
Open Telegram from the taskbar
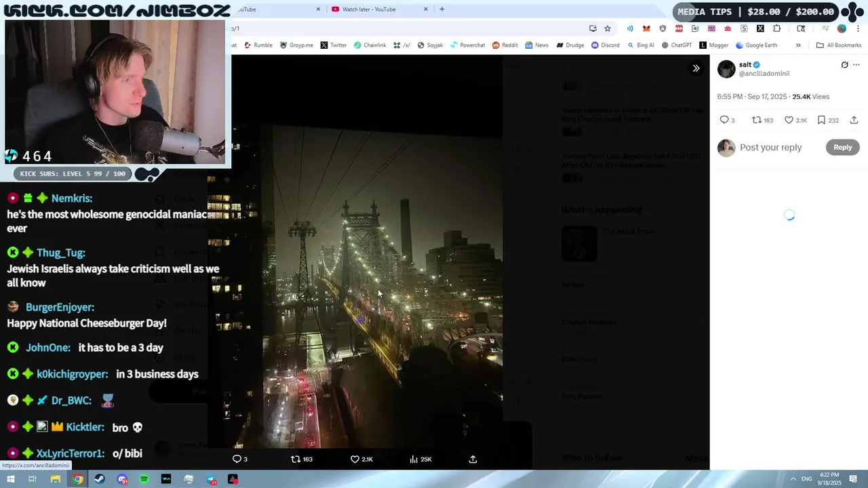click(x=211, y=479)
